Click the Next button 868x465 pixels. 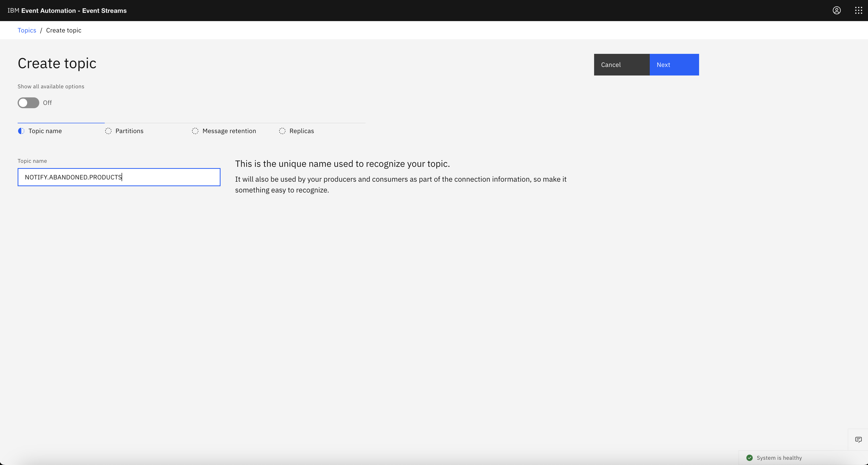[x=674, y=65]
